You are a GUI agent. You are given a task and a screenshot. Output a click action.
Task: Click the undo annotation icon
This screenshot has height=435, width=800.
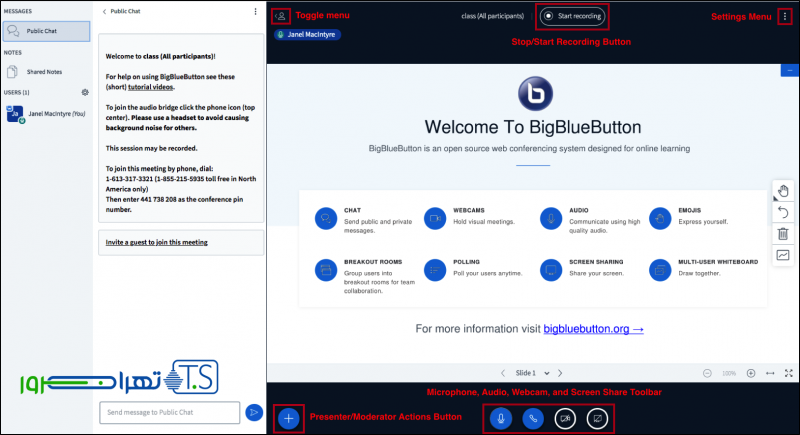pos(783,213)
